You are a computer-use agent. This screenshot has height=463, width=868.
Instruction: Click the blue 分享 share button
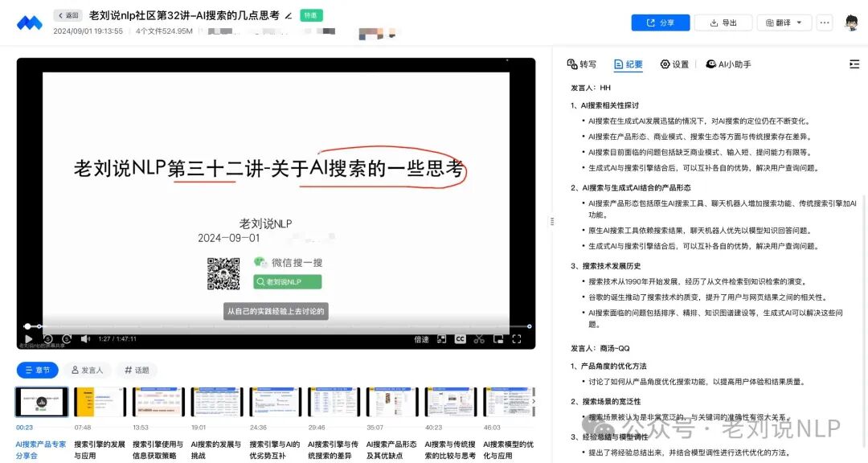[x=661, y=23]
